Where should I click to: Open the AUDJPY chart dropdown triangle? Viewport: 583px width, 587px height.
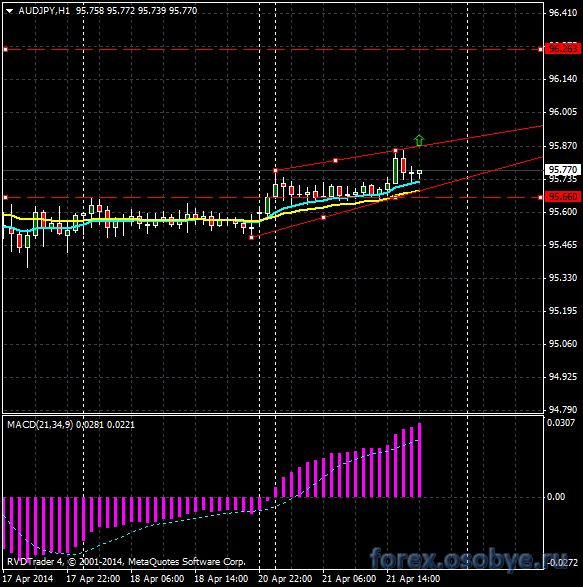coord(9,11)
